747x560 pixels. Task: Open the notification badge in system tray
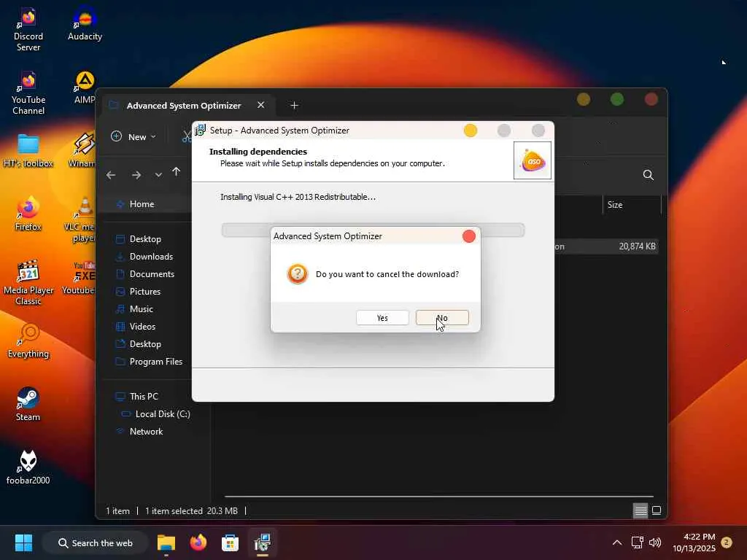pyautogui.click(x=727, y=542)
